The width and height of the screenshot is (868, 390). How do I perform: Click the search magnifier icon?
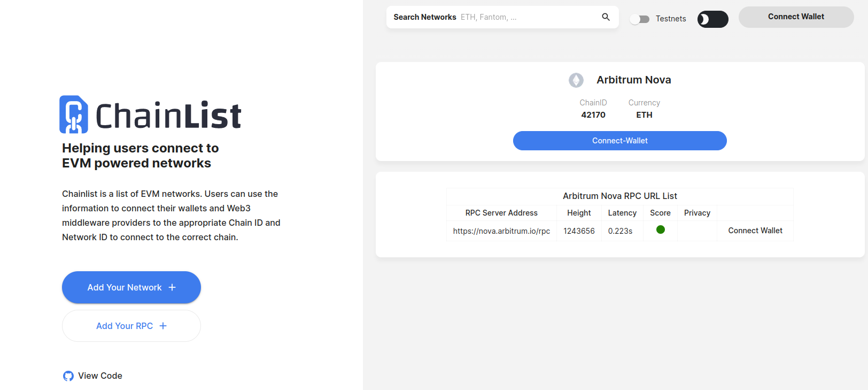(606, 17)
